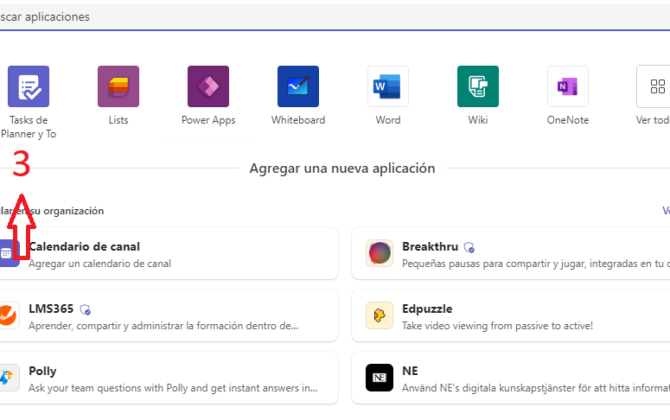Select the Lists app icon
Screen dimensions: 670x420
tap(118, 86)
